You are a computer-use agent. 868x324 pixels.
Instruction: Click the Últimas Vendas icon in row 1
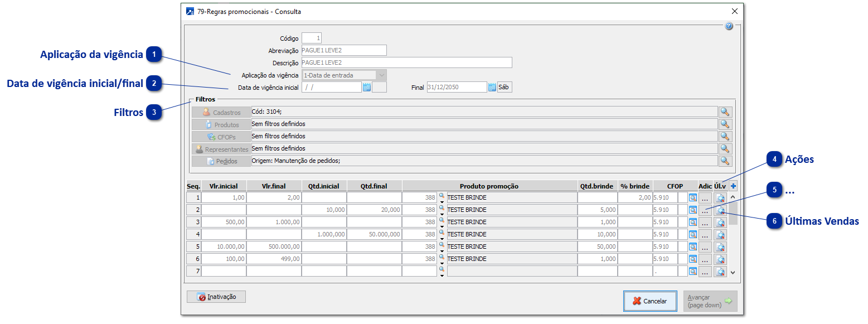pyautogui.click(x=720, y=198)
